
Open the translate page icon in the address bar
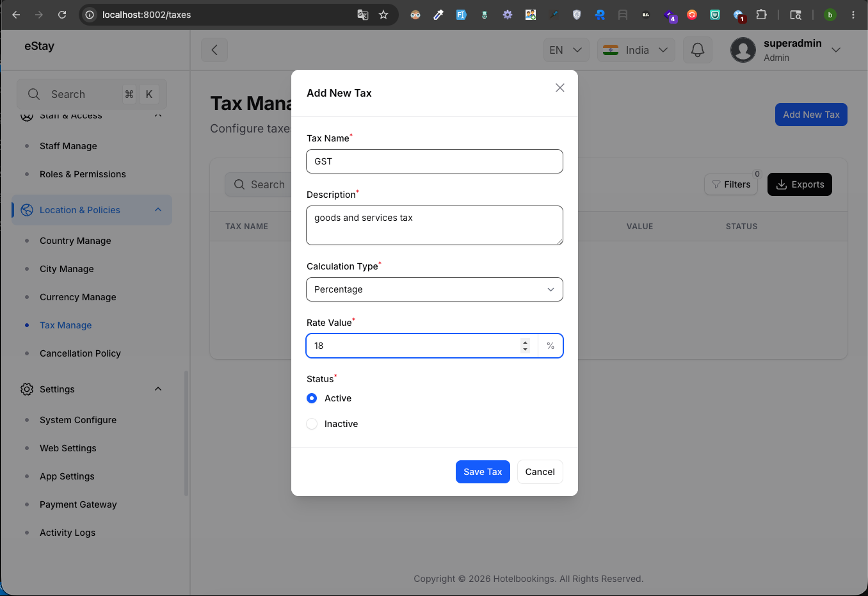[363, 15]
